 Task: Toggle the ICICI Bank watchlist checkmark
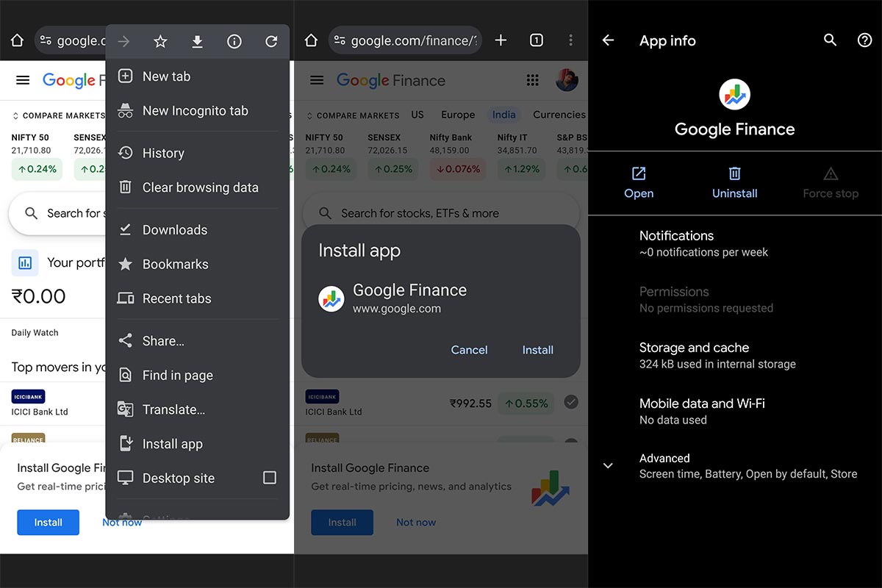tap(571, 402)
